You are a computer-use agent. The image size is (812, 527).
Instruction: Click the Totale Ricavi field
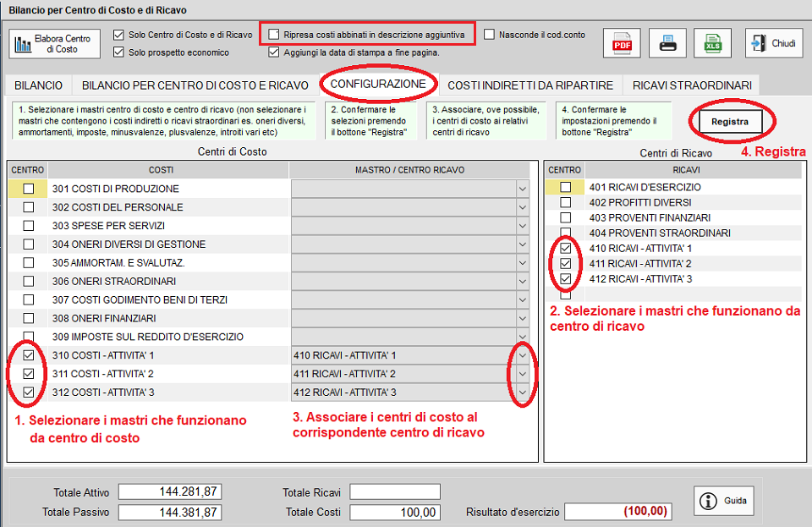(x=395, y=492)
